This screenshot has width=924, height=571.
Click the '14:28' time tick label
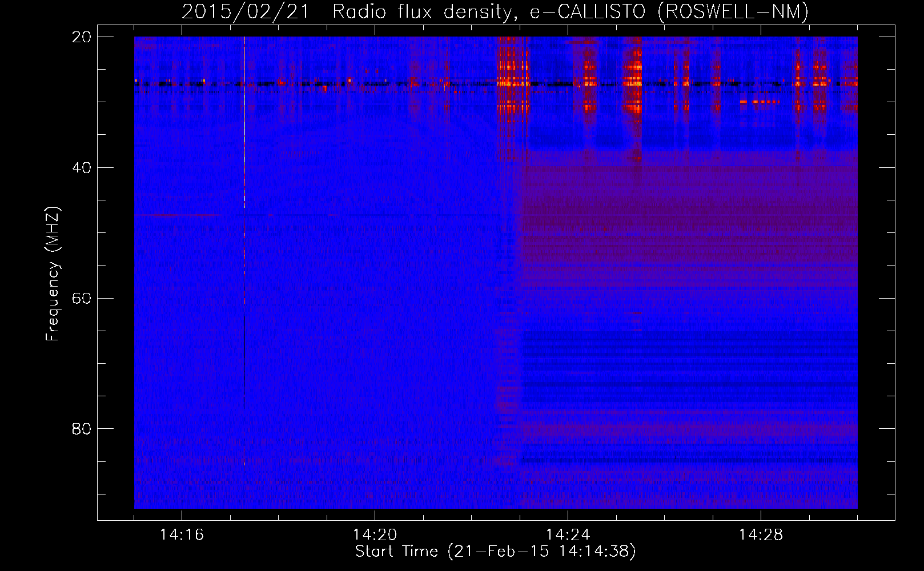(x=761, y=535)
